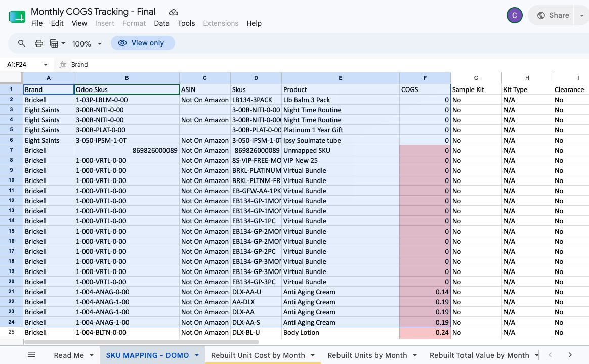Click the Platinum 1 Year Gift cell
The height and width of the screenshot is (364, 589).
[x=341, y=130]
